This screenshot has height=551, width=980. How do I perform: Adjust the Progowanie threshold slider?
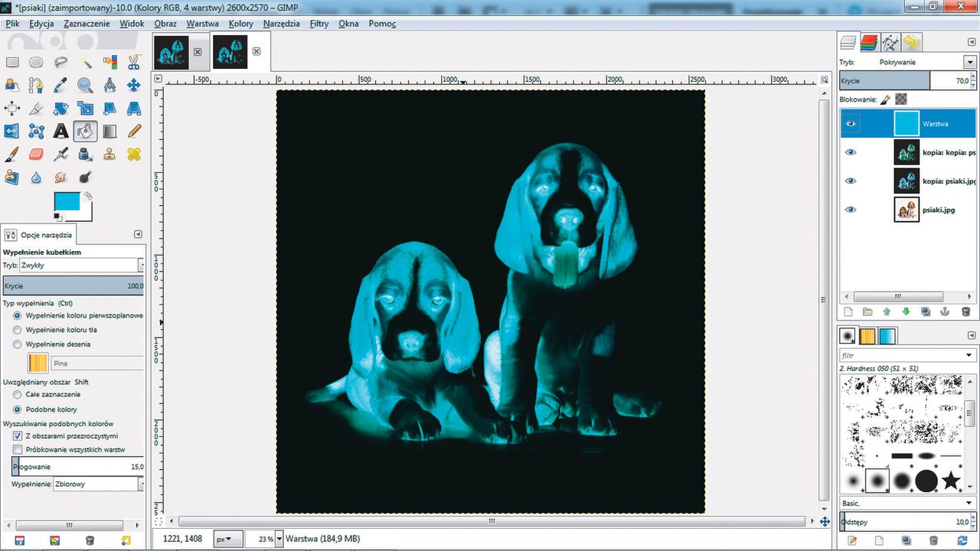point(77,466)
